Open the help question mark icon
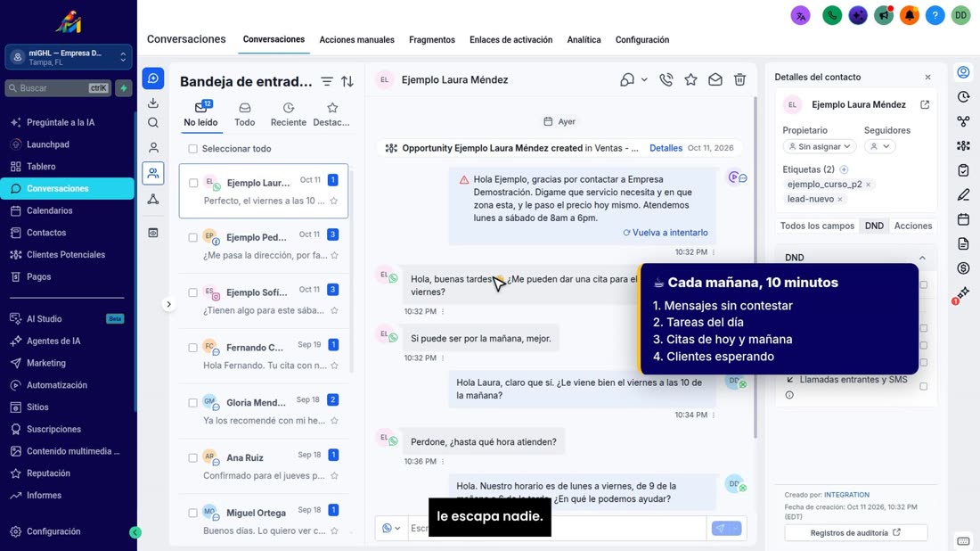Screen dimensions: 980x551 (x=935, y=16)
